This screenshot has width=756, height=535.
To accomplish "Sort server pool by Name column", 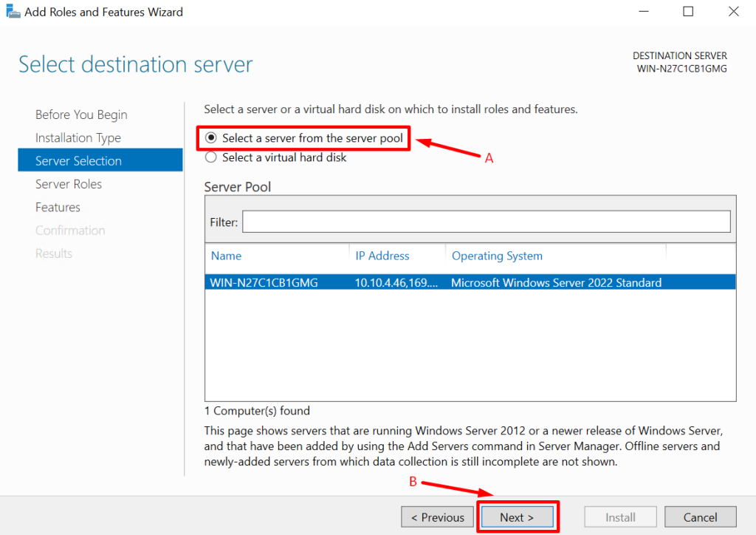I will coord(226,256).
